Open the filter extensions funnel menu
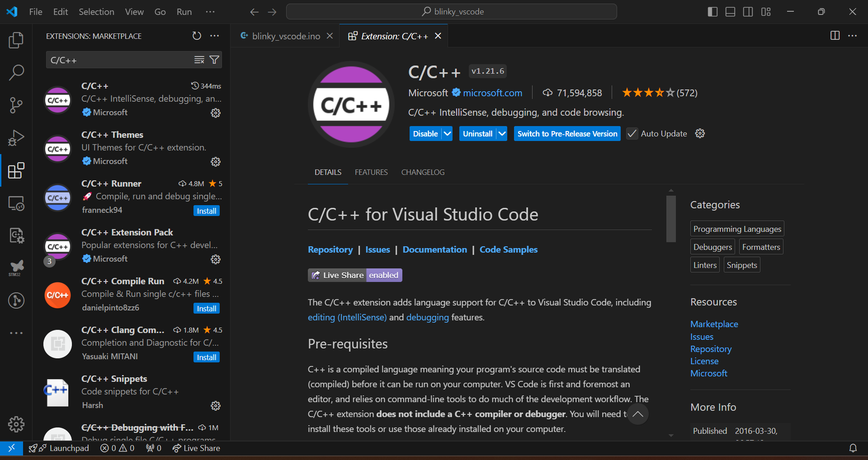The image size is (868, 460). point(215,60)
